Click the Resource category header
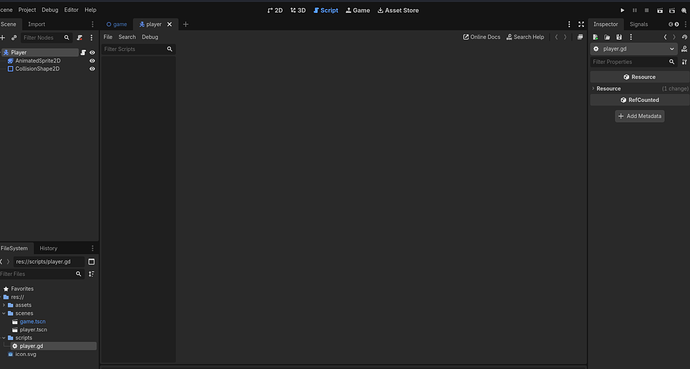 [x=640, y=77]
